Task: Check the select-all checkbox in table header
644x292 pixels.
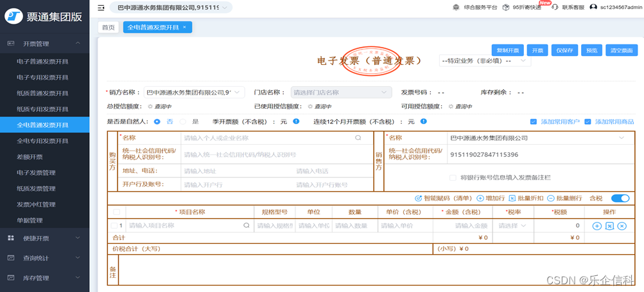Action: click(x=117, y=212)
